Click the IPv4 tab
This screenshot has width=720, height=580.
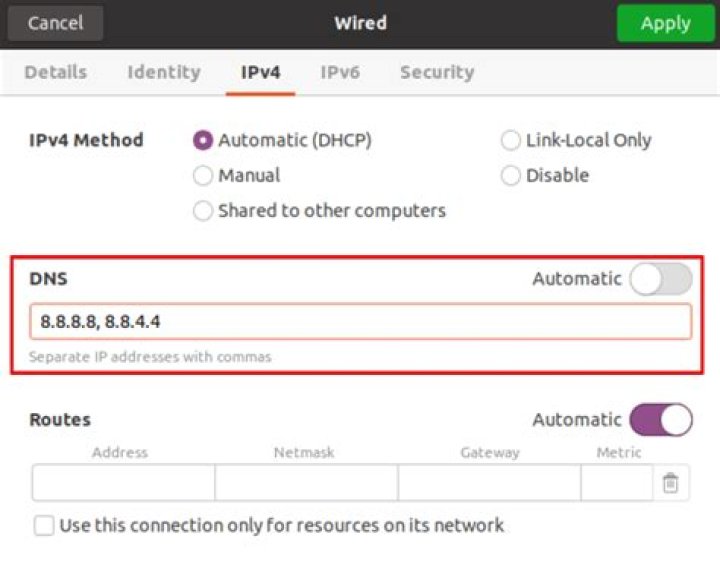tap(260, 73)
